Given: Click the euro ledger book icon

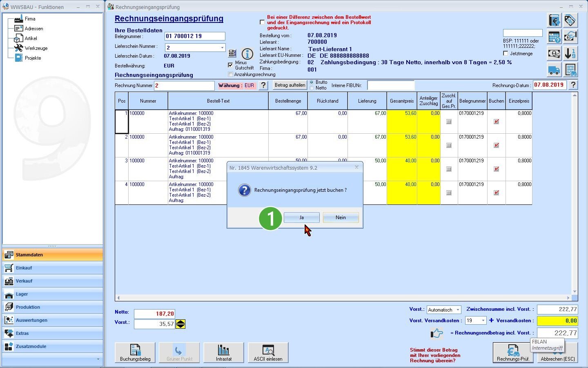Looking at the screenshot, I should [554, 20].
